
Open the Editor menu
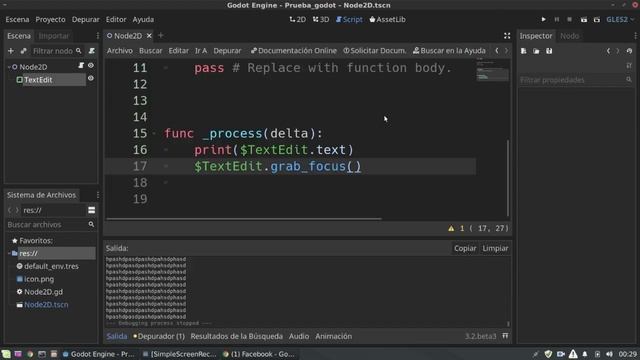(116, 19)
